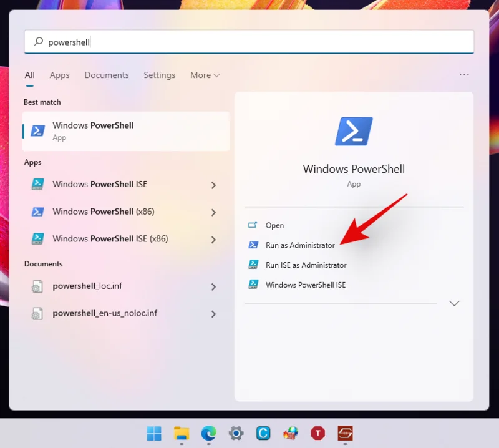Open the globe firewall app on taskbar
499x448 pixels.
click(291, 434)
